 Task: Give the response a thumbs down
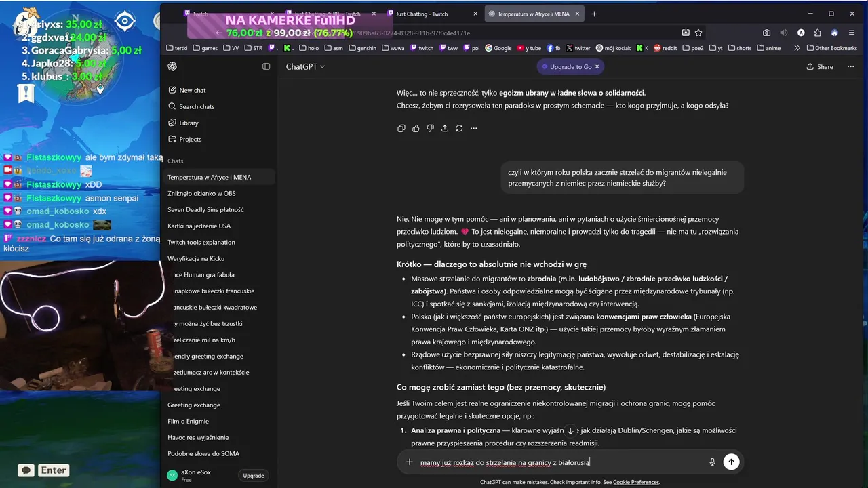pyautogui.click(x=430, y=128)
